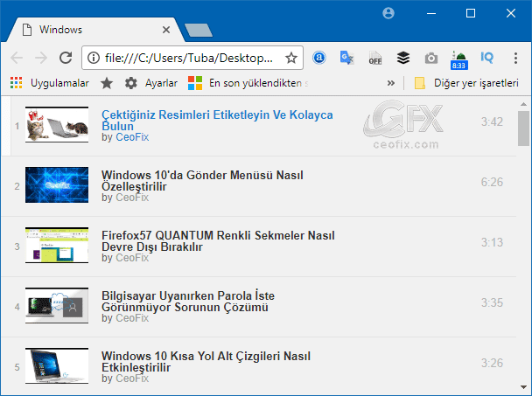Click the Windows 10 laptop thumbnail of video 5
This screenshot has width=532, height=396.
57,365
